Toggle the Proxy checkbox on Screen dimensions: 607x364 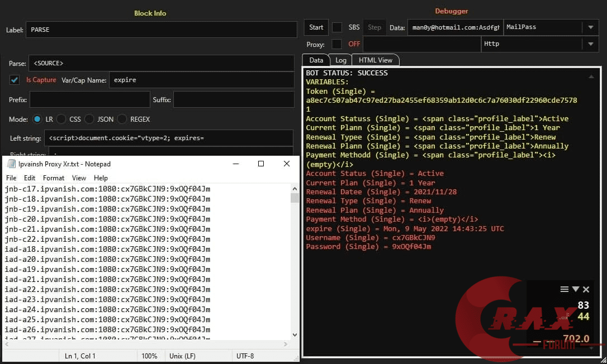point(337,44)
